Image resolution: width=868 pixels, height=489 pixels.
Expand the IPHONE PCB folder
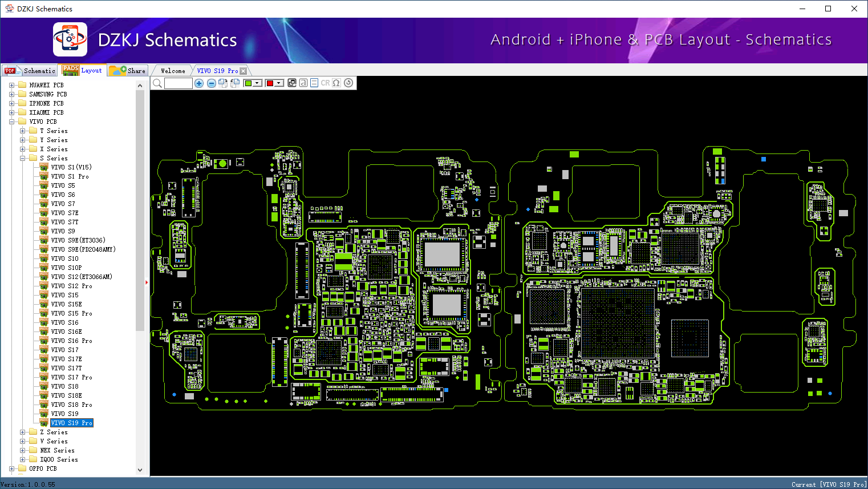(x=11, y=103)
